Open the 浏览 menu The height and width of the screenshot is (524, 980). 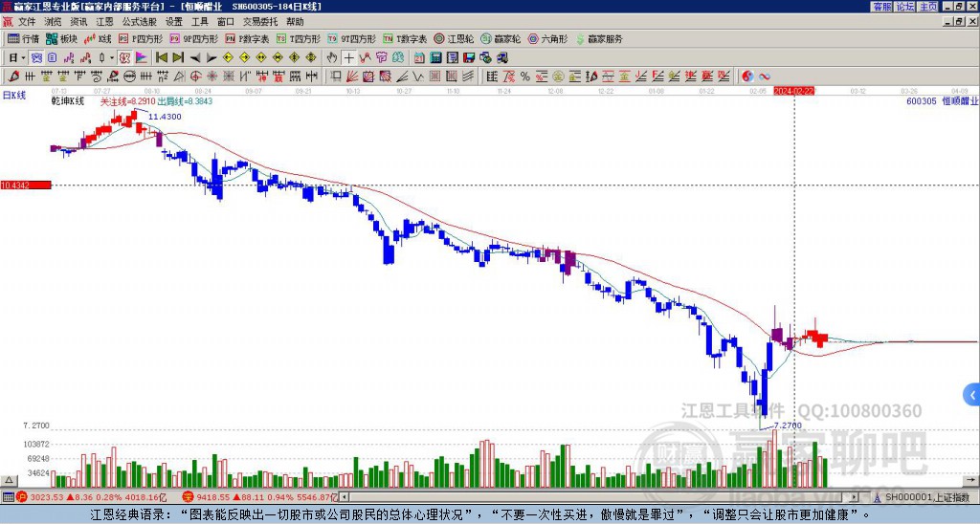tap(53, 22)
